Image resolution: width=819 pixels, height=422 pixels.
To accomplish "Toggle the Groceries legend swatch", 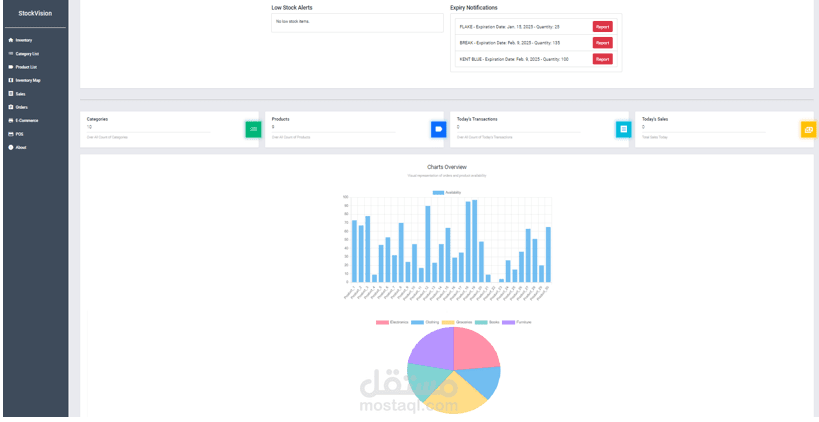I will 448,322.
